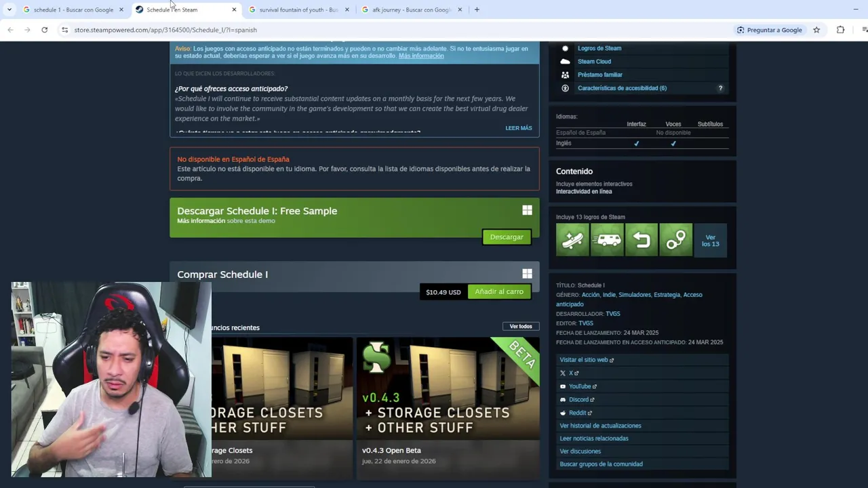Image resolution: width=868 pixels, height=488 pixels.
Task: Add Schedule I to cart
Action: coord(499,291)
